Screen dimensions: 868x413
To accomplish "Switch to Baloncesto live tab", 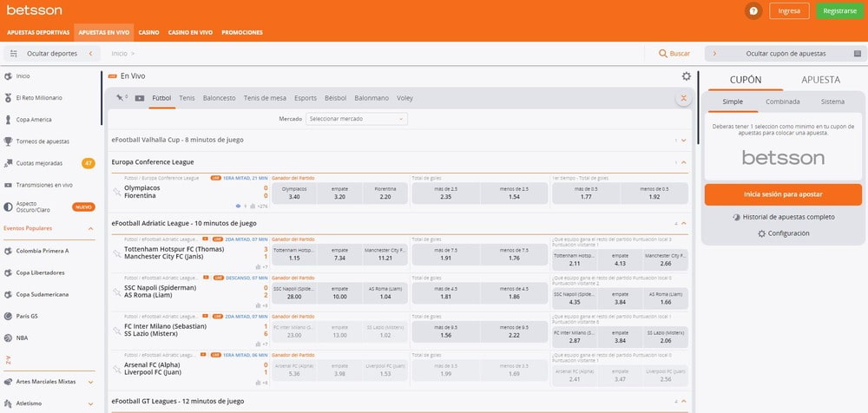I will [220, 98].
